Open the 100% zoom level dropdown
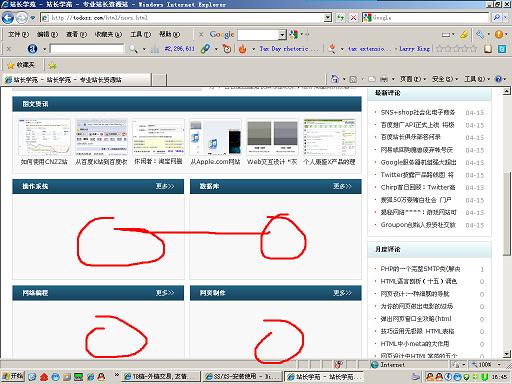This screenshot has height=384, width=512. pos(499,364)
